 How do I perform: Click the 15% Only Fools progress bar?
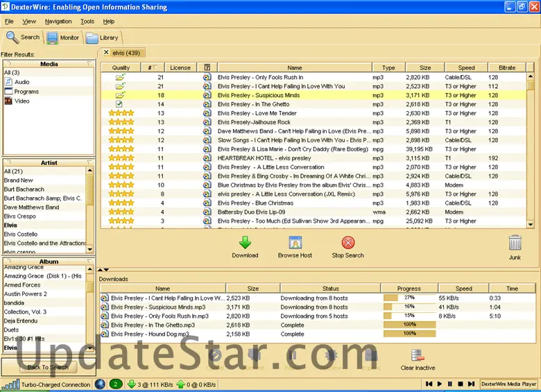pyautogui.click(x=409, y=316)
